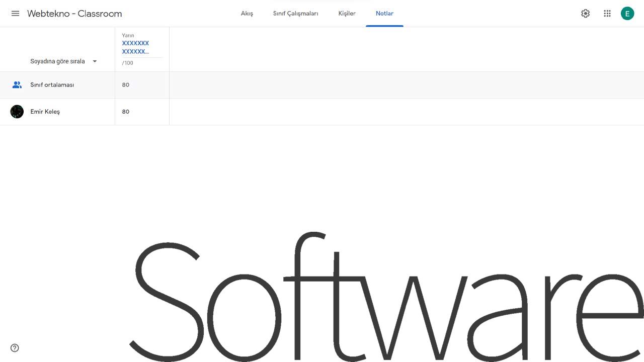
Task: Click the /100 points label
Action: point(128,63)
